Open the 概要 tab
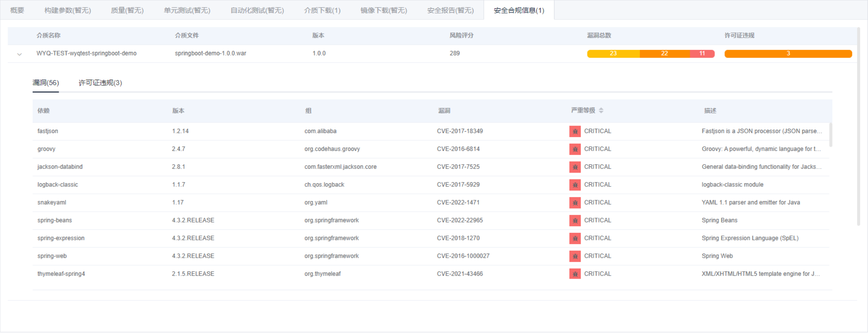 click(17, 10)
